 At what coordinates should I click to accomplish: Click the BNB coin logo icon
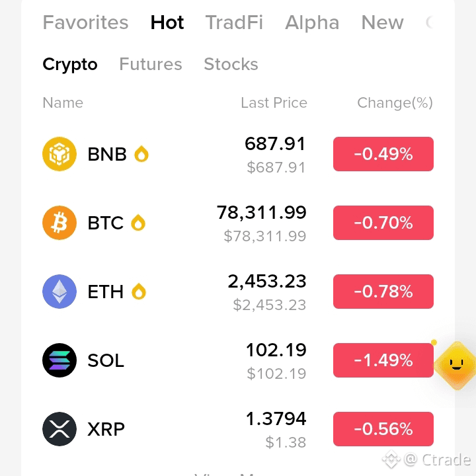click(x=59, y=154)
